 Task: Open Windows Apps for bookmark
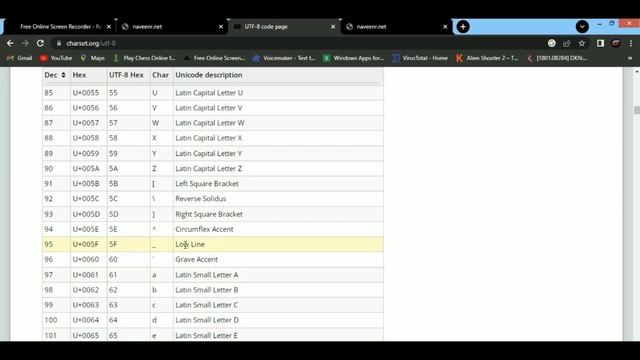point(353,58)
